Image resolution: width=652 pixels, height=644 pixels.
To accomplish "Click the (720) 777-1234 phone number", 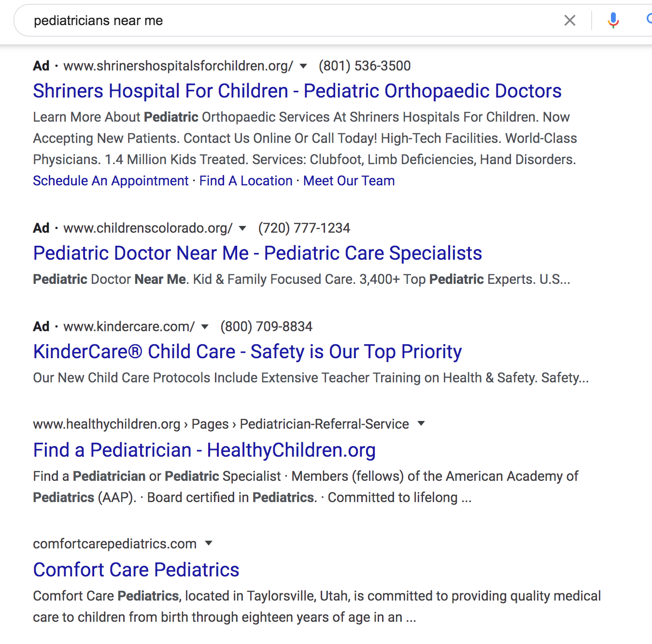I will (x=304, y=228).
